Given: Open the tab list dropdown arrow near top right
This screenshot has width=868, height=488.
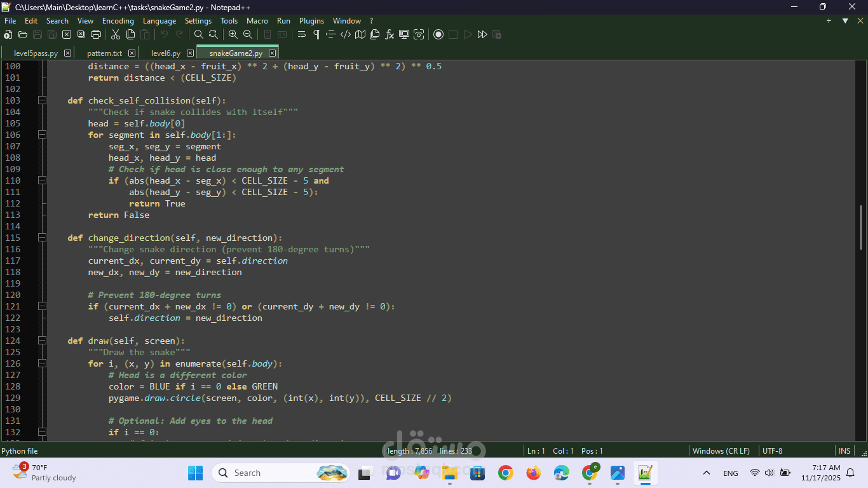Looking at the screenshot, I should point(845,21).
